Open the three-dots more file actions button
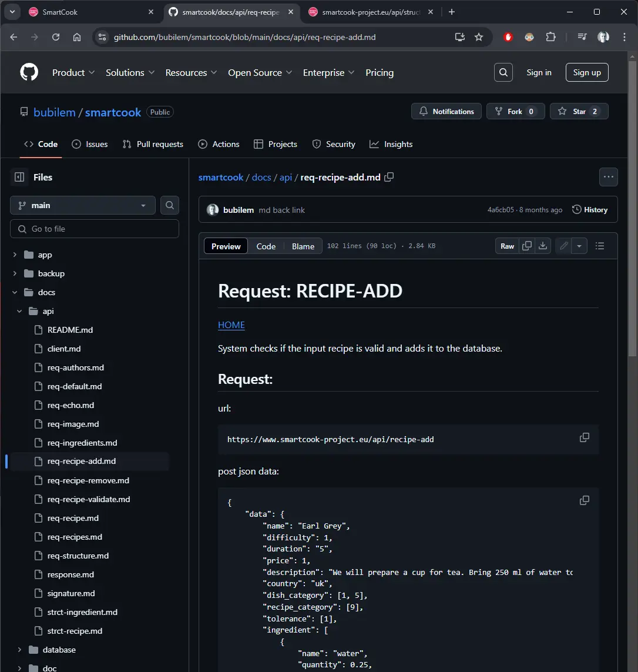The image size is (638, 672). tap(608, 177)
